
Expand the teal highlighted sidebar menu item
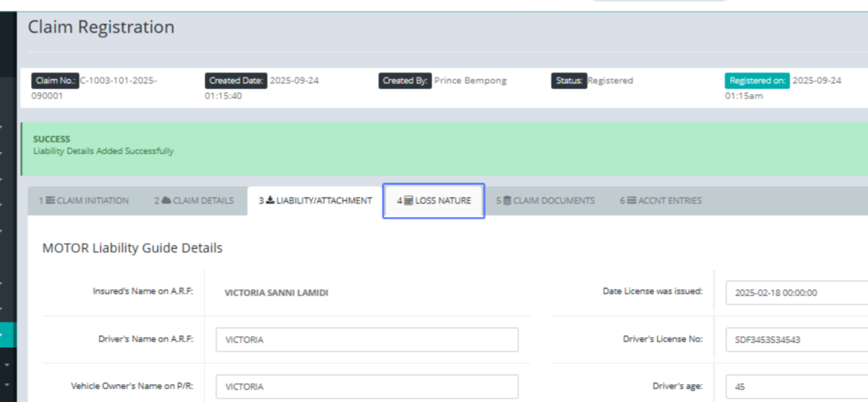click(x=7, y=335)
